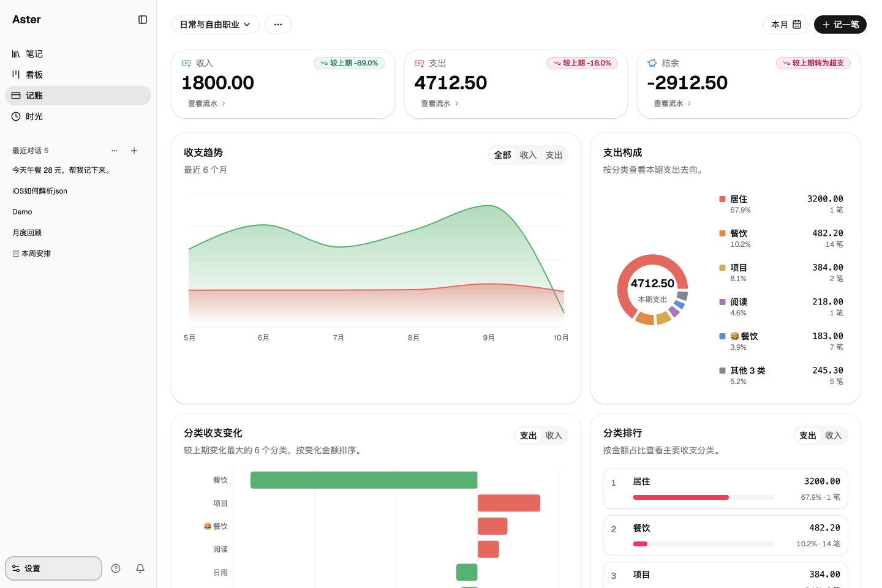Click 较上期转为超支 badge
Screen dimensions: 882x588
813,63
